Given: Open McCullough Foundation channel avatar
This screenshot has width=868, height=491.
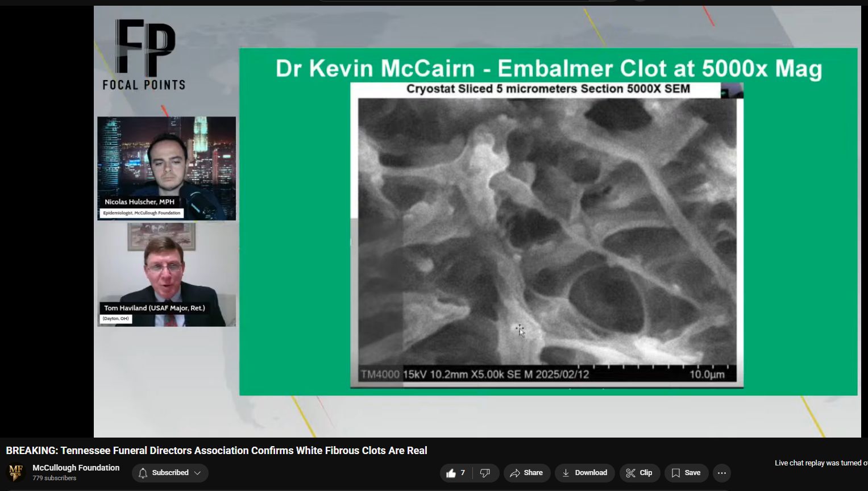Looking at the screenshot, I should tap(16, 473).
